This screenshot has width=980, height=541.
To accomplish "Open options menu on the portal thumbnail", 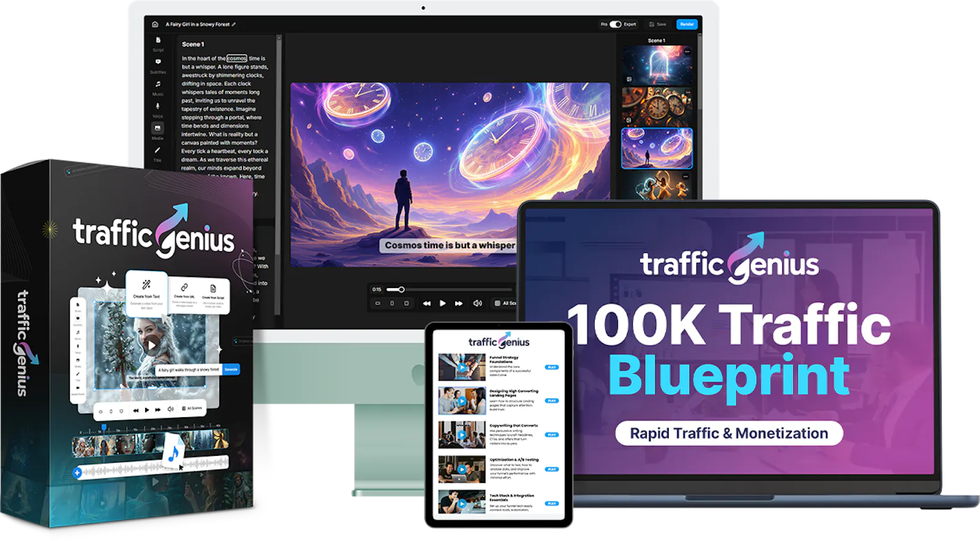I will [687, 51].
